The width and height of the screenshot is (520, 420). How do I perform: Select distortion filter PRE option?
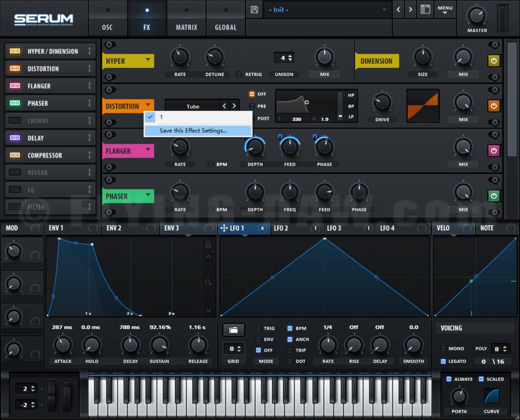[252, 106]
